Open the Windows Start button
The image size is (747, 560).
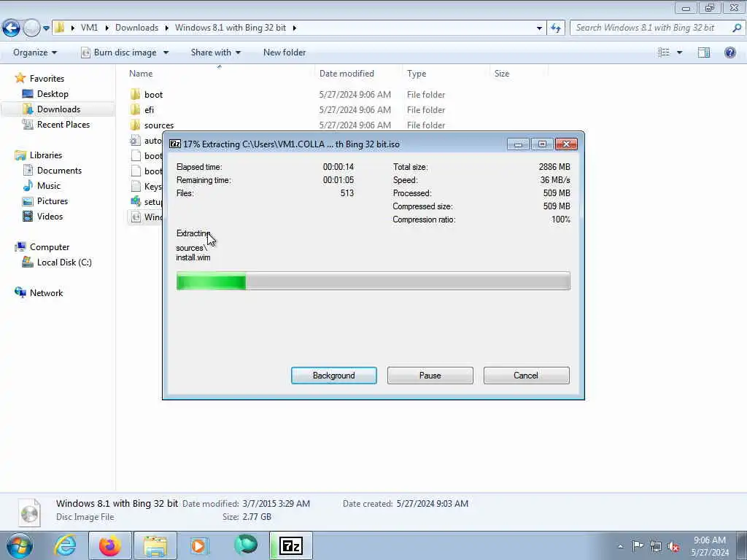point(19,545)
